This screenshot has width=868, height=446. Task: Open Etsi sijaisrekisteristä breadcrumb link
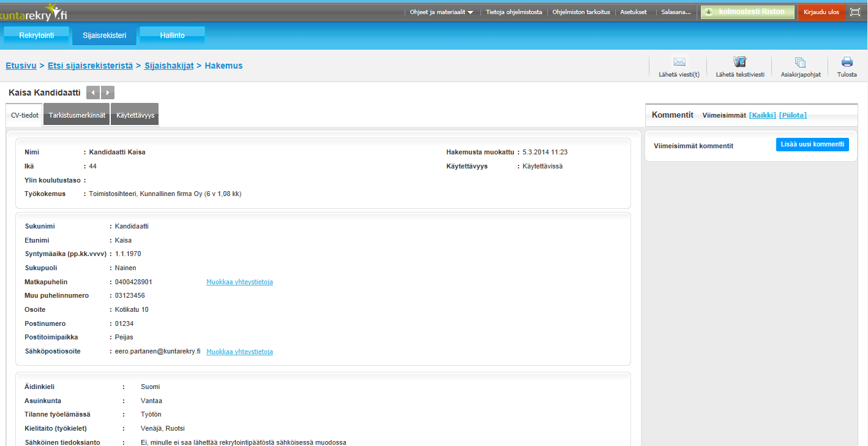(x=90, y=66)
